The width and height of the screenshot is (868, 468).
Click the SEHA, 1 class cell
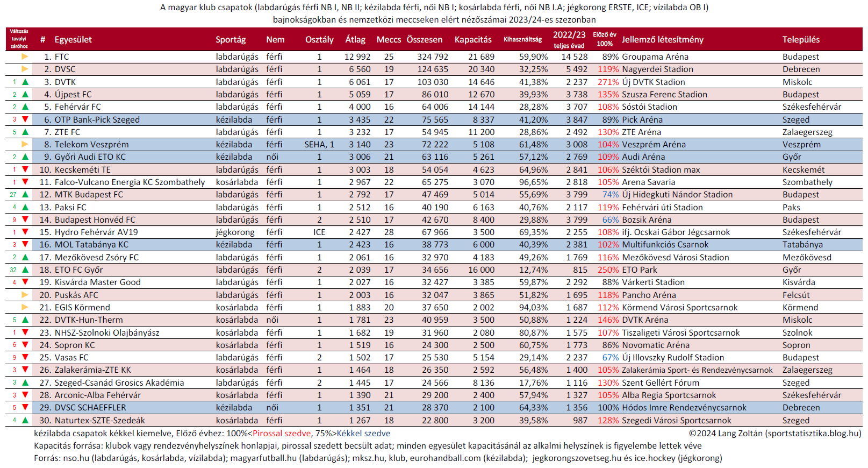coord(319,144)
